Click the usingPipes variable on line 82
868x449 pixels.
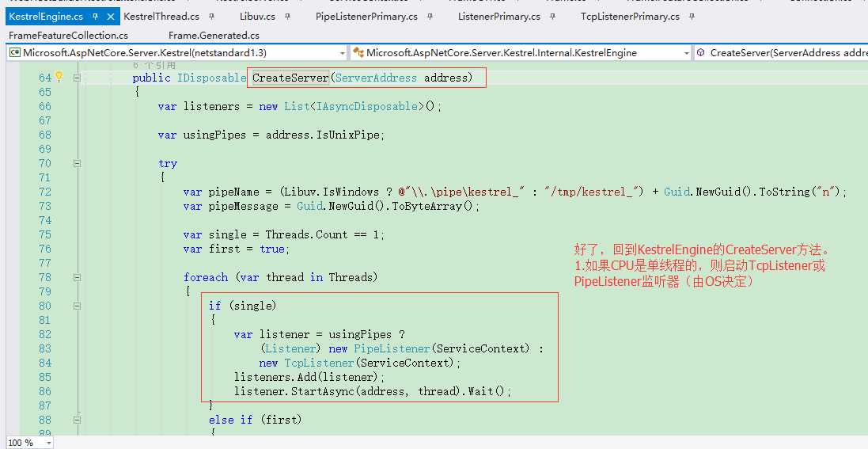[x=360, y=334]
